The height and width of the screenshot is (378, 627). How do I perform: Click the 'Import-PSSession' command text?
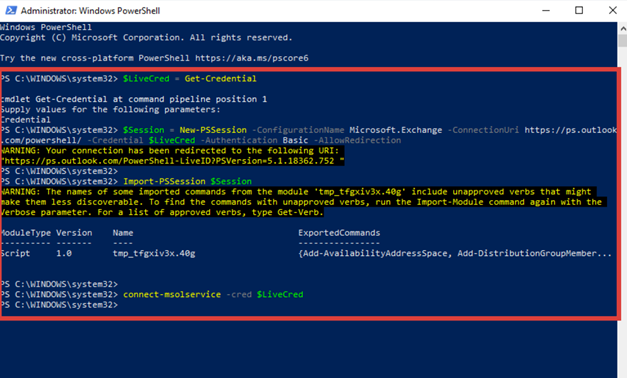[x=164, y=181]
